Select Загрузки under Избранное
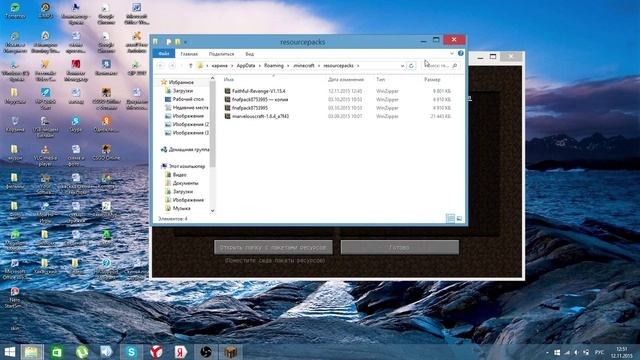The height and width of the screenshot is (360, 640). click(182, 91)
